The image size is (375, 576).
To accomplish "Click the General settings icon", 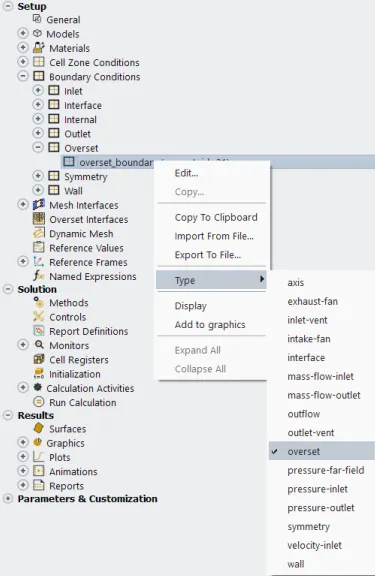I will coord(37,19).
